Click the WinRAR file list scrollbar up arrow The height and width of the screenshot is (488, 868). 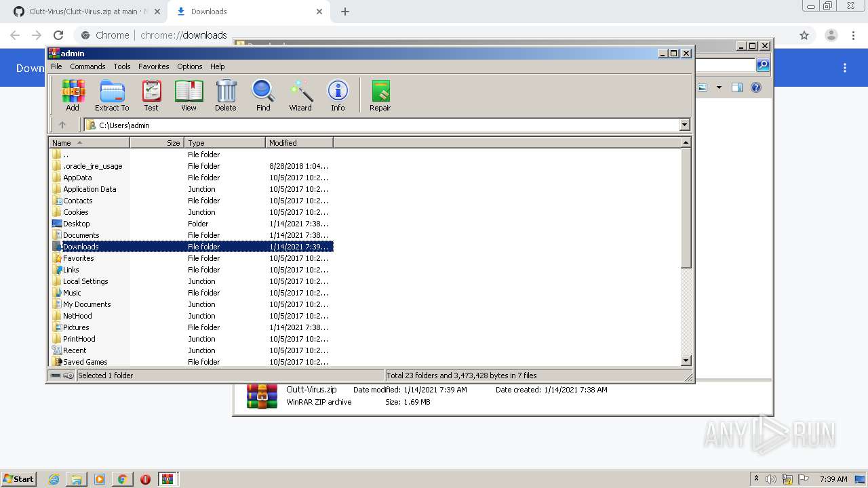click(686, 142)
